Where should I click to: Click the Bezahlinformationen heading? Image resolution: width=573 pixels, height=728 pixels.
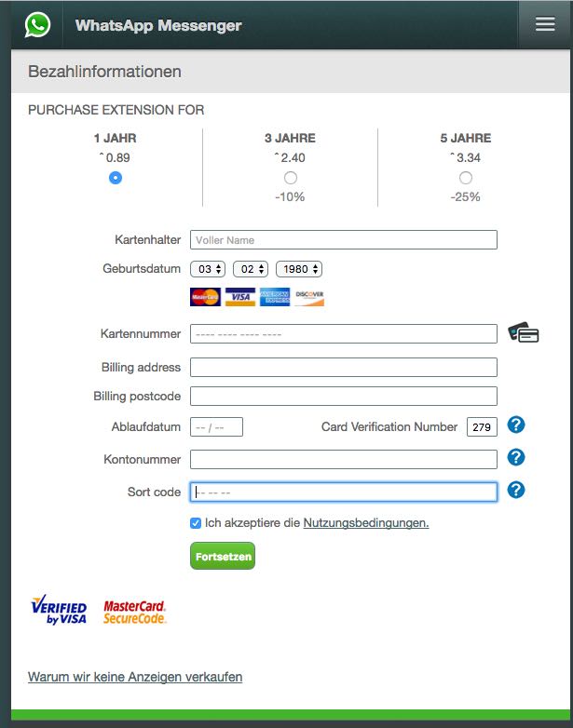point(104,72)
